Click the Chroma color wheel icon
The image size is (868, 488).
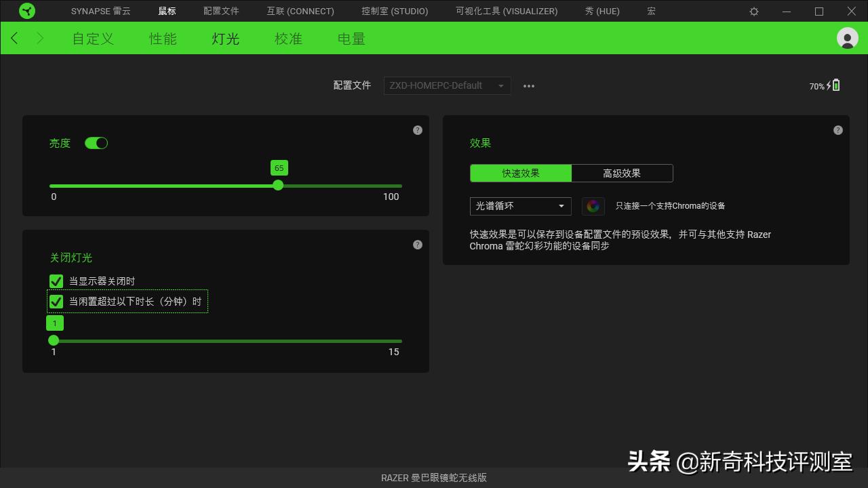click(593, 206)
